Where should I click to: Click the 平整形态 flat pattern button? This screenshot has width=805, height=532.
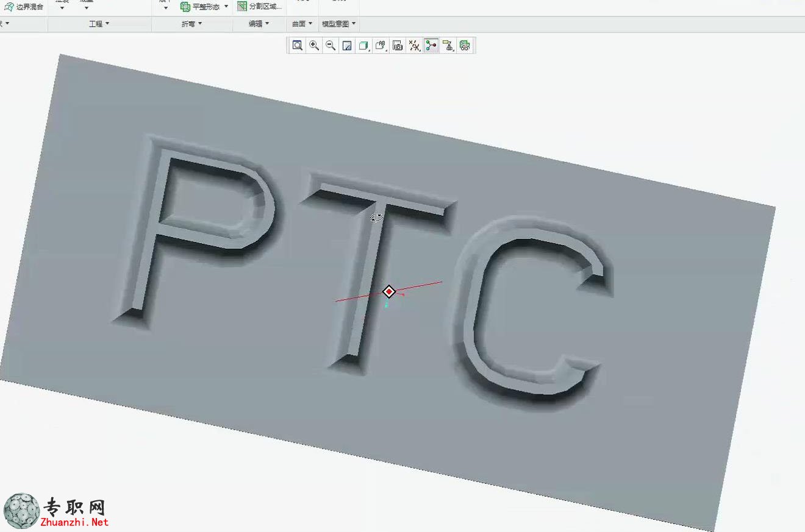pos(201,7)
